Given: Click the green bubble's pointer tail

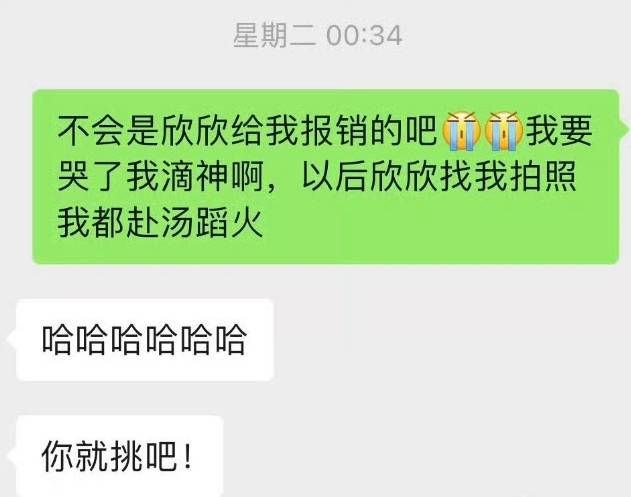Looking at the screenshot, I should [624, 129].
